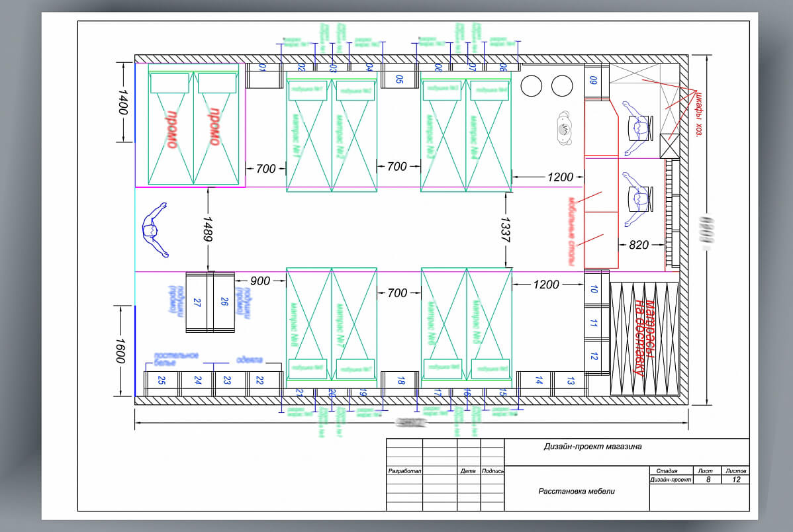
Task: Click the Матрас №2 bed label
Action: click(x=340, y=136)
